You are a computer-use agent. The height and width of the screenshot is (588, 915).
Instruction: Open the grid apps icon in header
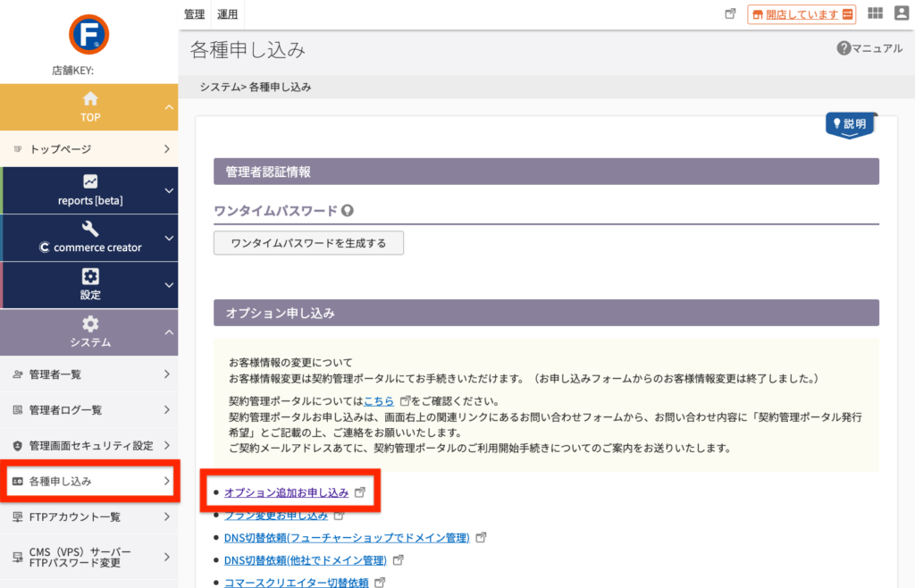click(x=874, y=13)
